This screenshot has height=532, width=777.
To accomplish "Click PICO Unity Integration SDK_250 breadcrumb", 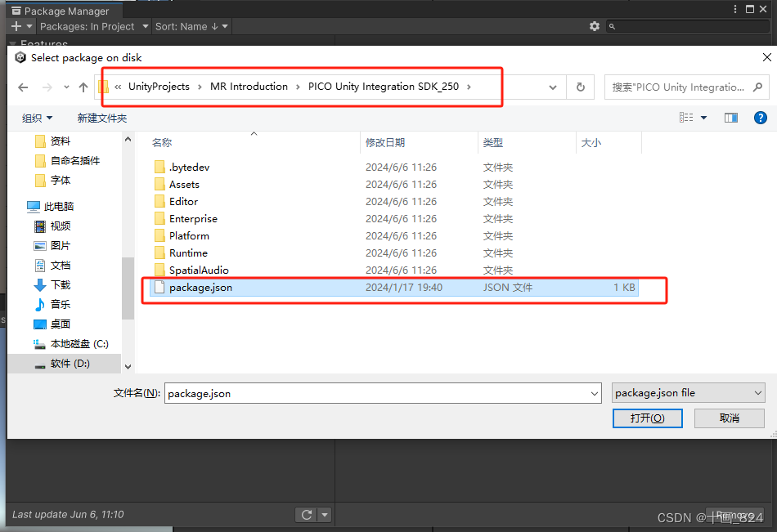I will (x=383, y=87).
